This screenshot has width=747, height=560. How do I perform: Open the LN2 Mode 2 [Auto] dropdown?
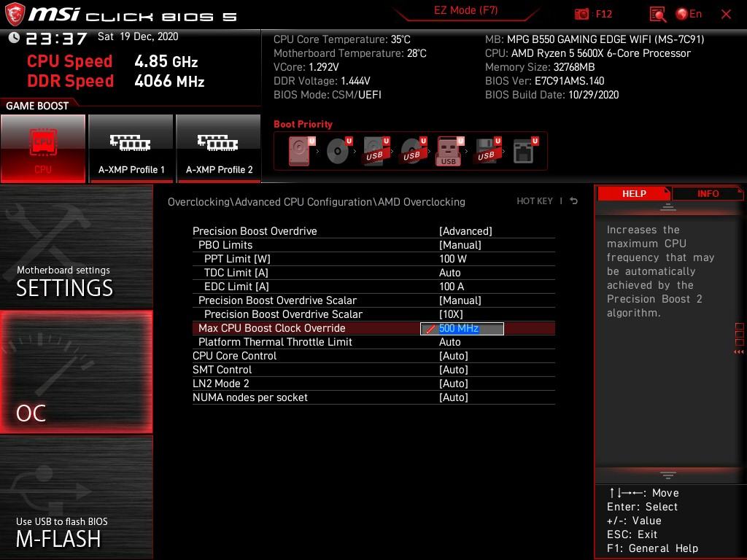tap(453, 384)
